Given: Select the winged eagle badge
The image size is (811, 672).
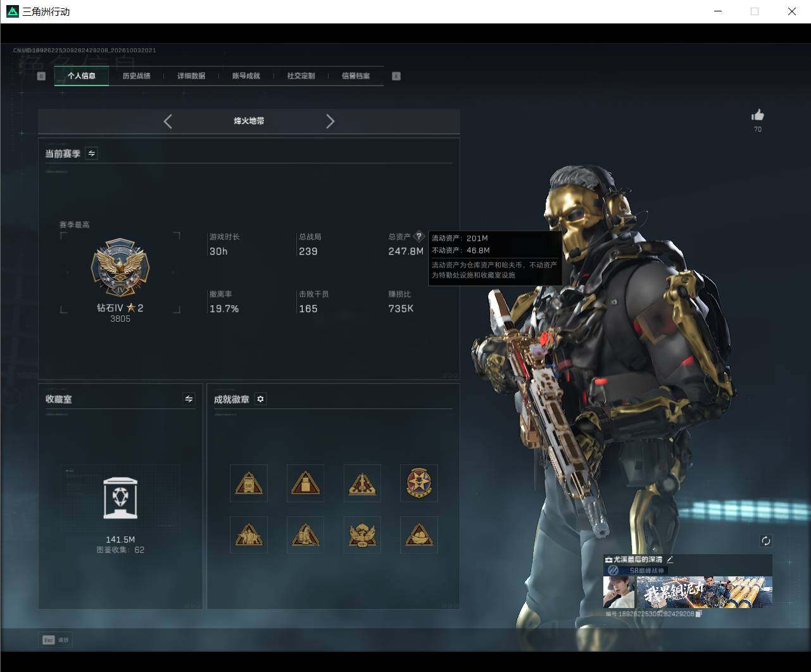Looking at the screenshot, I should 362,535.
